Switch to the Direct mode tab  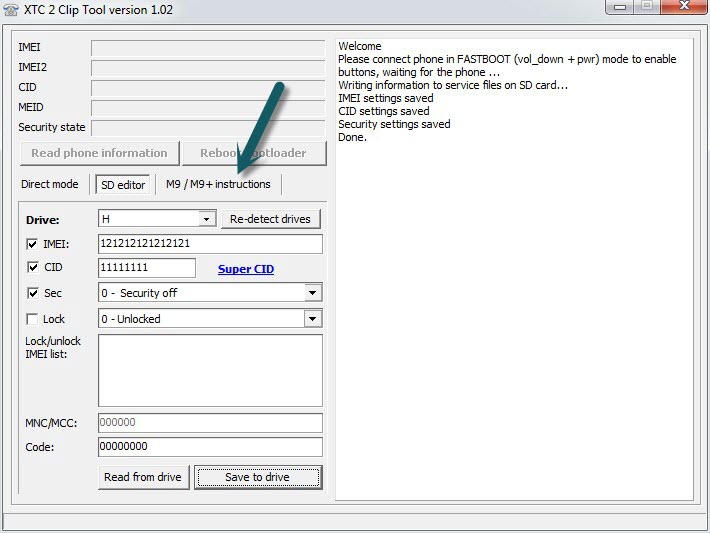point(50,184)
